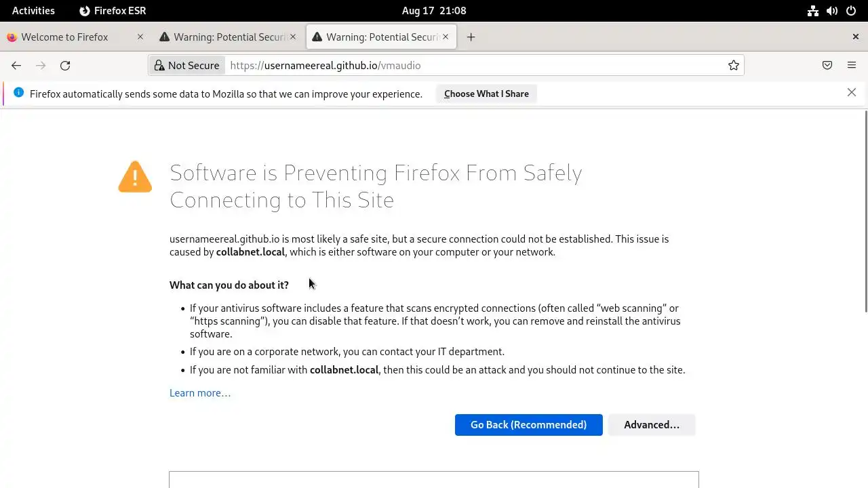This screenshot has width=868, height=488.
Task: Follow the Learn more… link
Action: (x=200, y=393)
